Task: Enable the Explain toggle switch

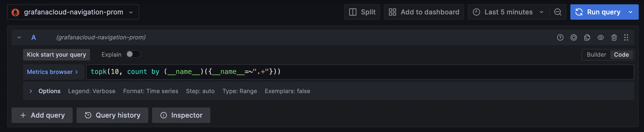Action: coord(133,54)
